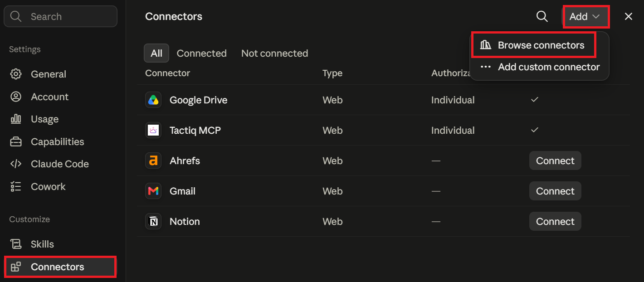This screenshot has height=282, width=644.
Task: Click the Browse connectors library icon
Action: click(x=486, y=45)
